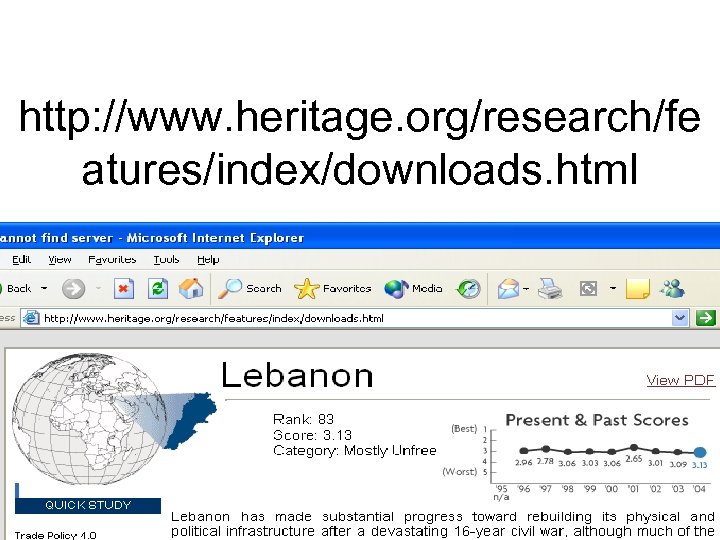Click the yellow note Discuss icon
The image size is (720, 540).
[638, 289]
